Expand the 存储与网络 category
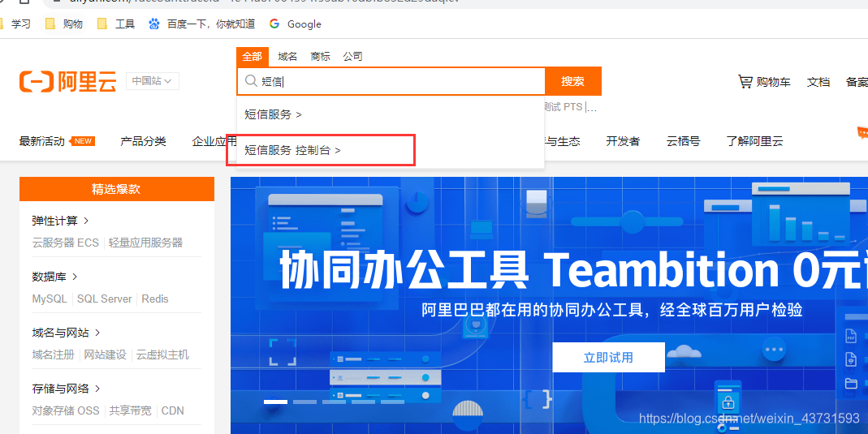The height and width of the screenshot is (434, 868). [x=67, y=389]
